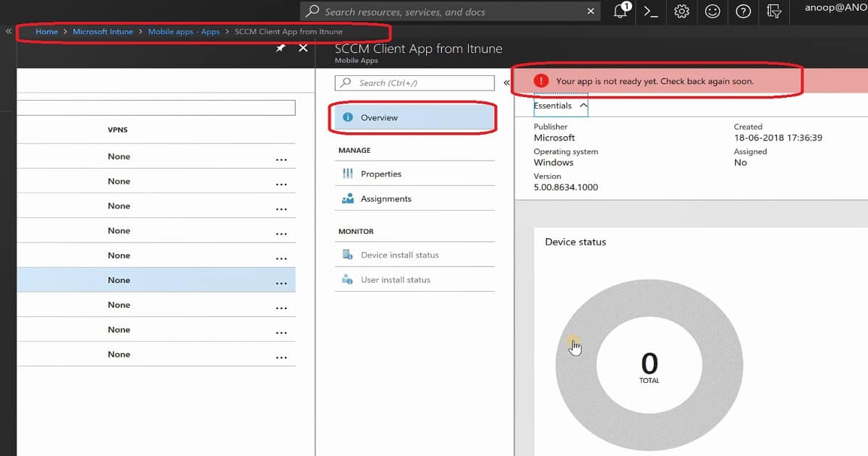
Task: Open the anoop@ account menu
Action: click(x=836, y=8)
